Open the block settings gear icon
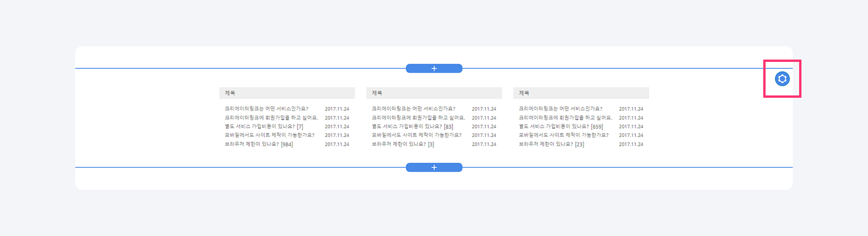868x236 pixels. click(782, 79)
